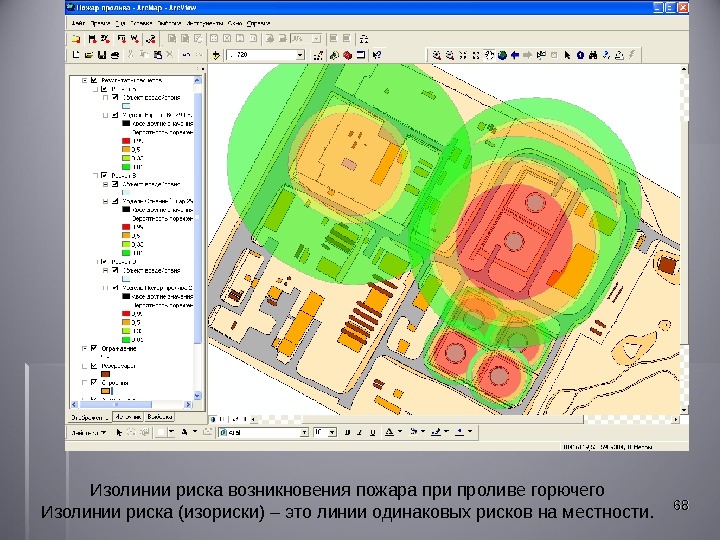The height and width of the screenshot is (540, 720).
Task: Click the Print icon in standard toolbar
Action: [115, 55]
